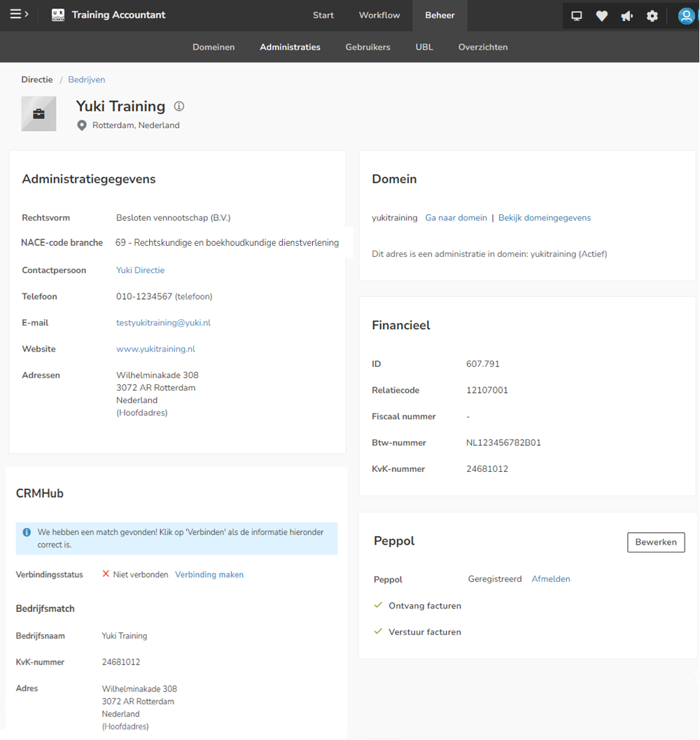This screenshot has height=740, width=700.
Task: Click Ga naar domein link
Action: (456, 218)
